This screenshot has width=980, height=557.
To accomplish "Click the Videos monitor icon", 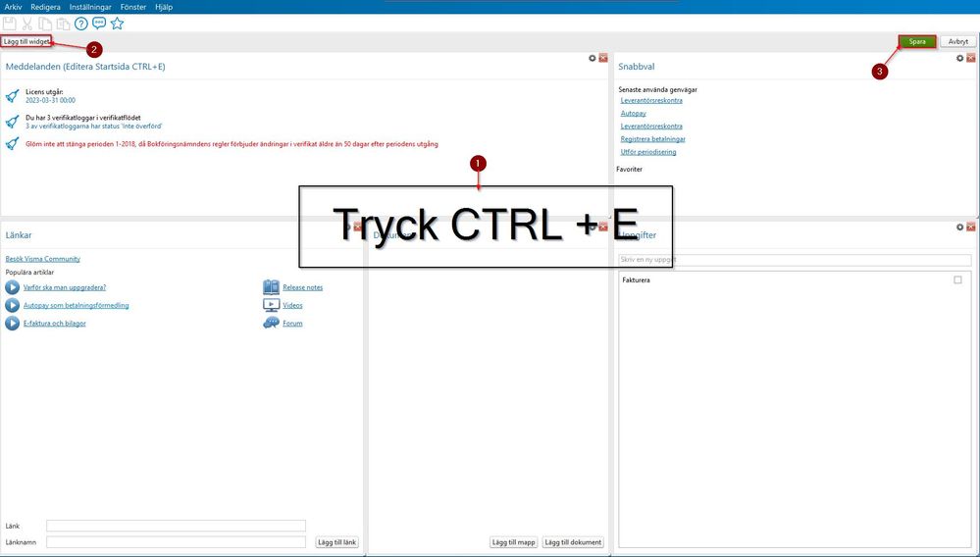I will click(x=272, y=305).
